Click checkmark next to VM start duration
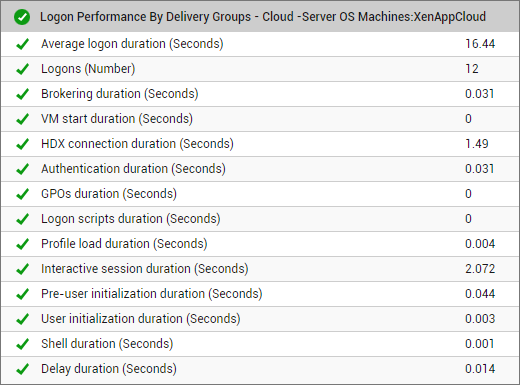This screenshot has height=385, width=520. 22,119
